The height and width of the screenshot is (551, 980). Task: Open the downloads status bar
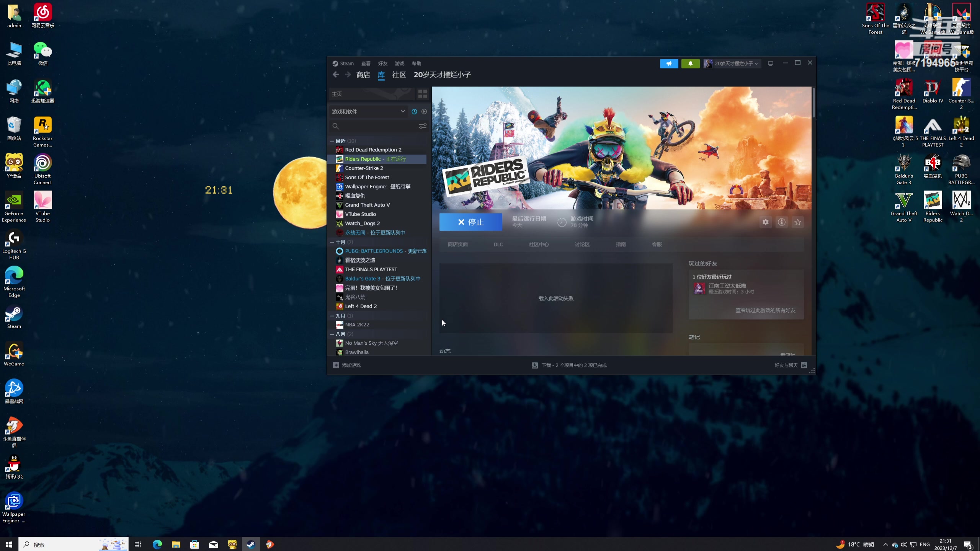pos(569,365)
